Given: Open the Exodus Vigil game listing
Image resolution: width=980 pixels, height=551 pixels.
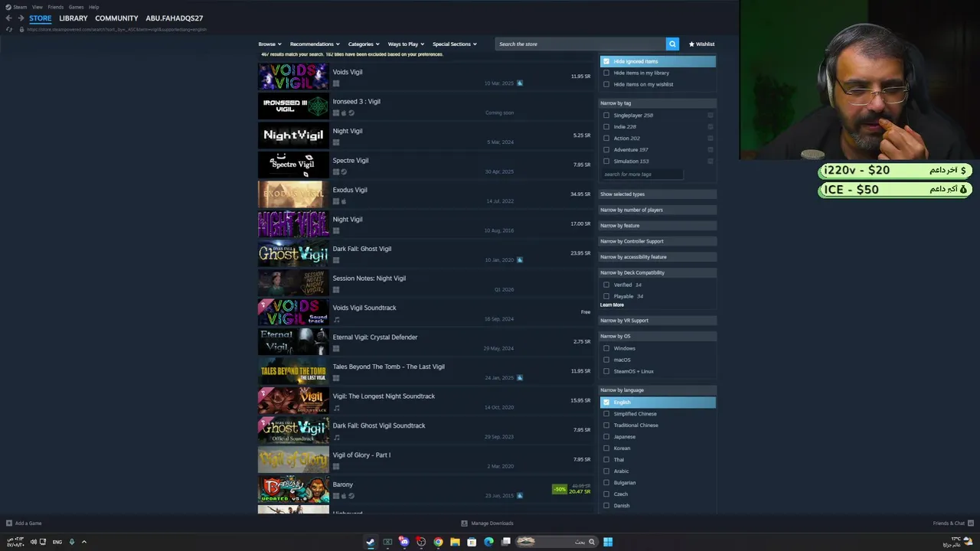Looking at the screenshot, I should coord(425,194).
